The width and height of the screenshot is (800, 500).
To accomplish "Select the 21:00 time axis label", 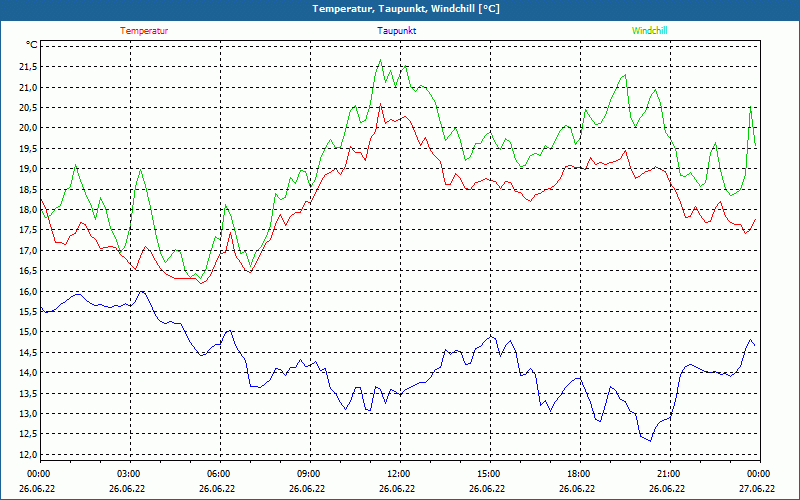I will [x=669, y=474].
